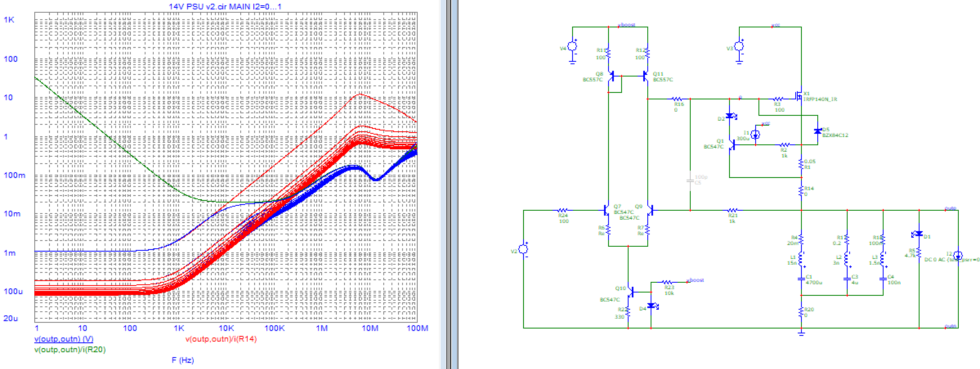Select resistor R5 4.7k symbol
Viewport: 980px width, 369px height.
[x=919, y=253]
